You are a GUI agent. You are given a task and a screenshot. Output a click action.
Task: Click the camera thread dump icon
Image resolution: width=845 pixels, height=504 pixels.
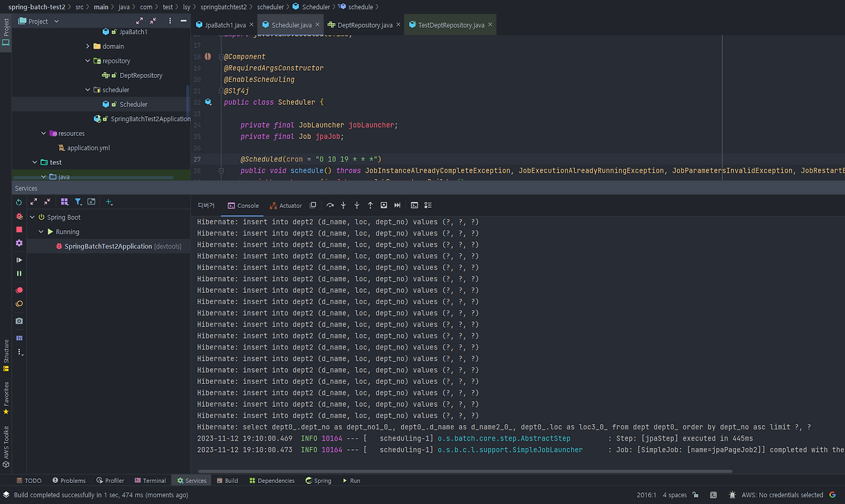click(19, 321)
